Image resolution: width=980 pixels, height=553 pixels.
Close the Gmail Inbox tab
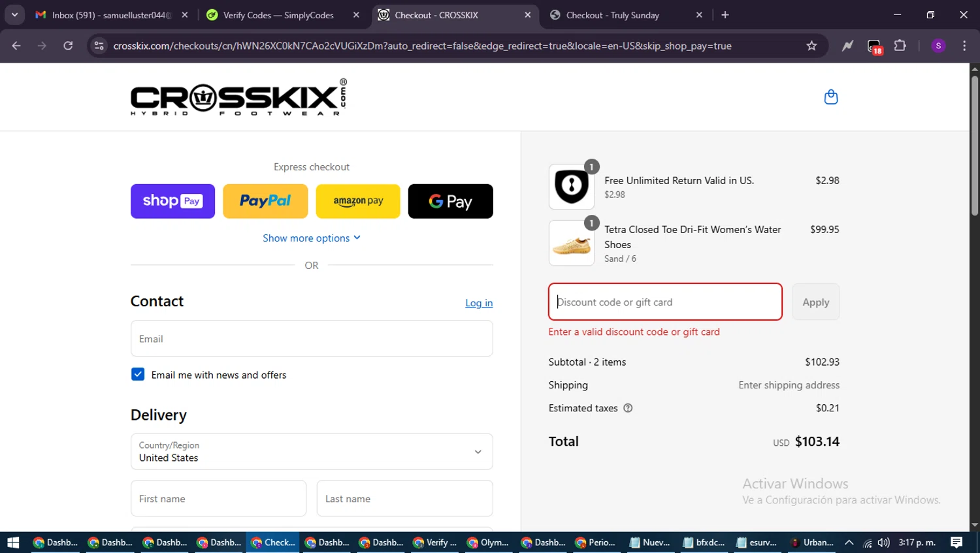point(185,15)
